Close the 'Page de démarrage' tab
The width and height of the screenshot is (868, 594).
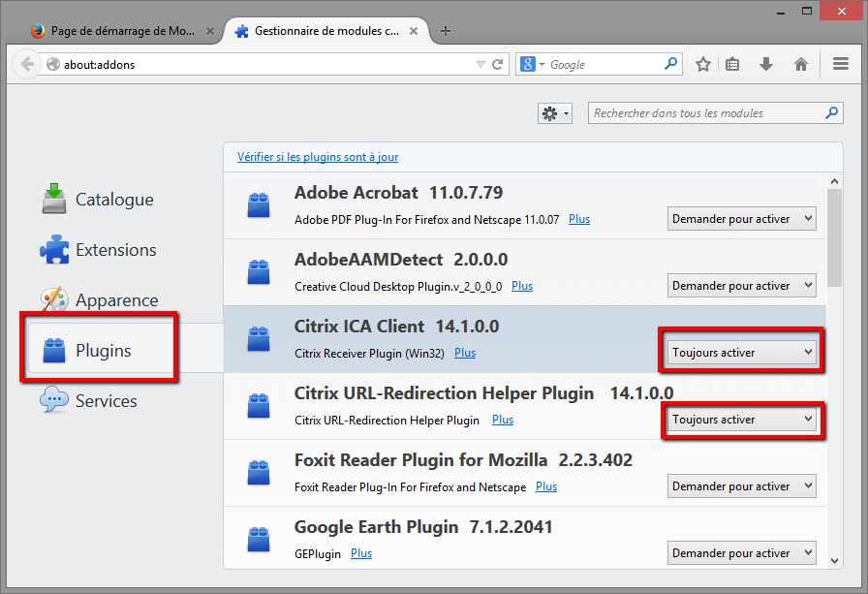coord(210,31)
